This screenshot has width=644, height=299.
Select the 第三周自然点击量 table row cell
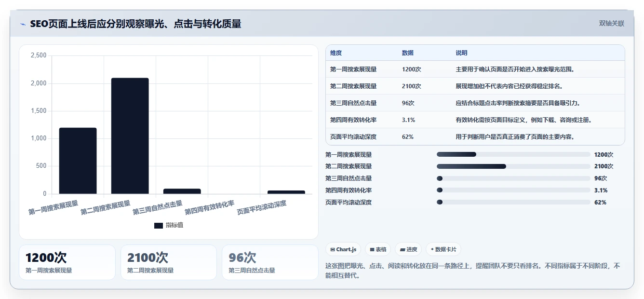pyautogui.click(x=353, y=103)
